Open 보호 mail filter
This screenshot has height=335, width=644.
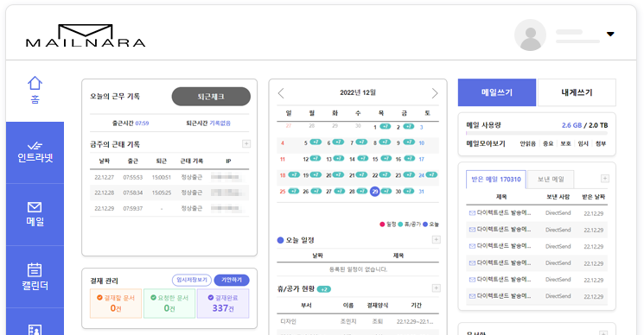point(565,144)
